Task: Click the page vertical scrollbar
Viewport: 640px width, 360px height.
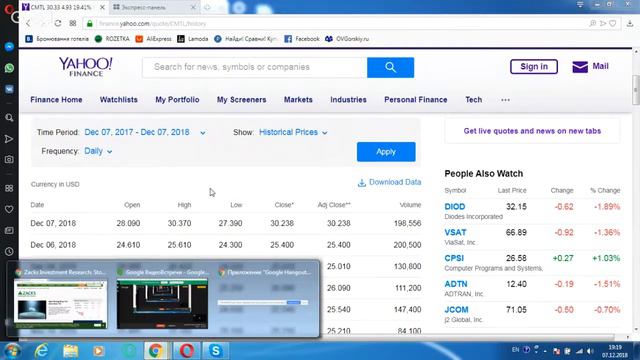Action: 636,90
